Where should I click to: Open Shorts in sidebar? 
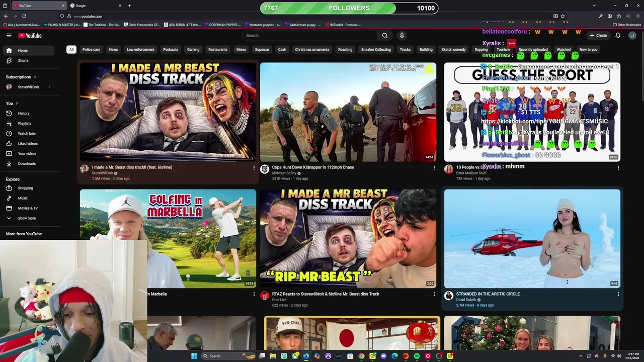point(29,60)
